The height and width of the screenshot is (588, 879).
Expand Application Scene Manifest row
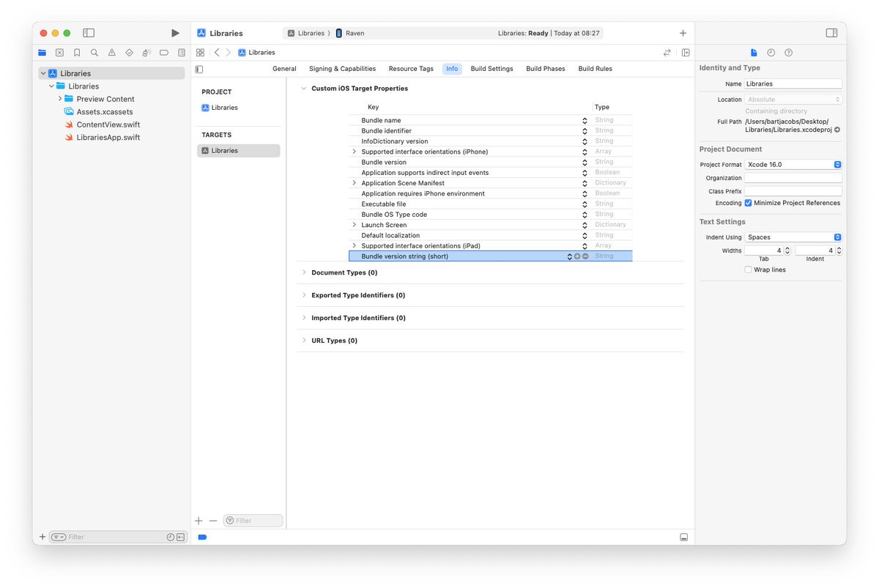pyautogui.click(x=355, y=183)
